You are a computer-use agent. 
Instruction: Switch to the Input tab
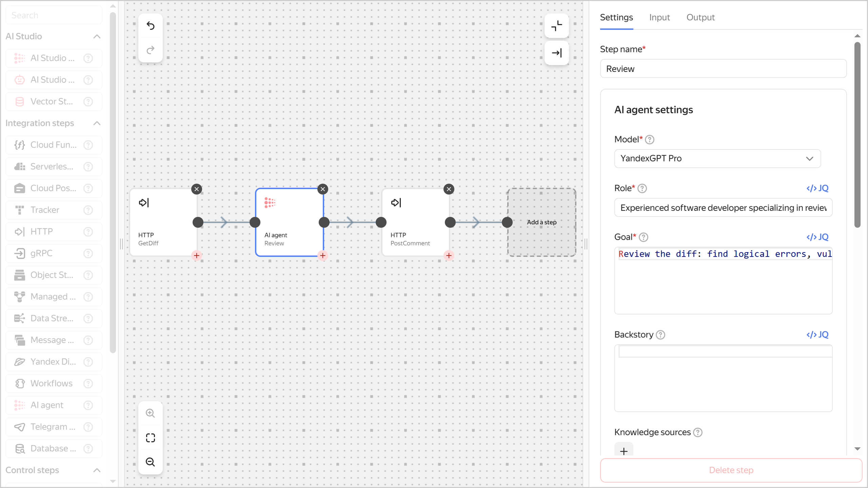(659, 17)
